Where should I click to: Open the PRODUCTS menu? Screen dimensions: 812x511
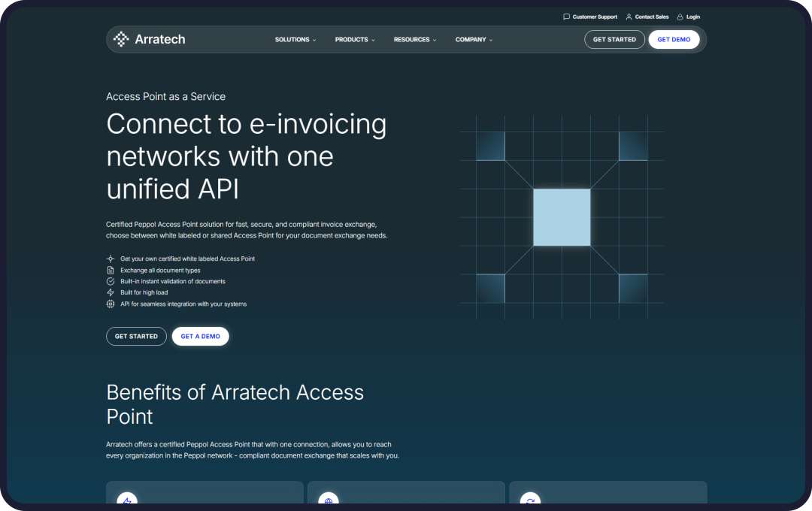pyautogui.click(x=355, y=40)
